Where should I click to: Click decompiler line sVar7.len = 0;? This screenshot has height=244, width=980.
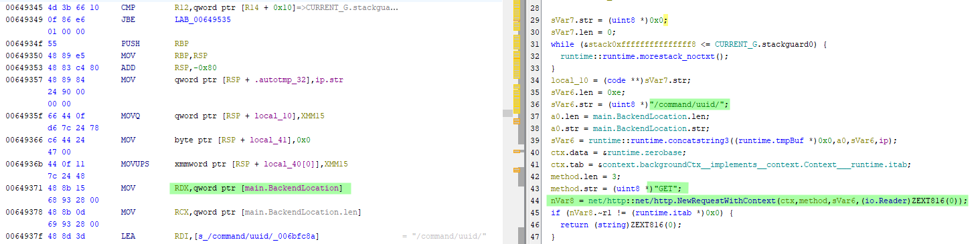click(x=583, y=32)
